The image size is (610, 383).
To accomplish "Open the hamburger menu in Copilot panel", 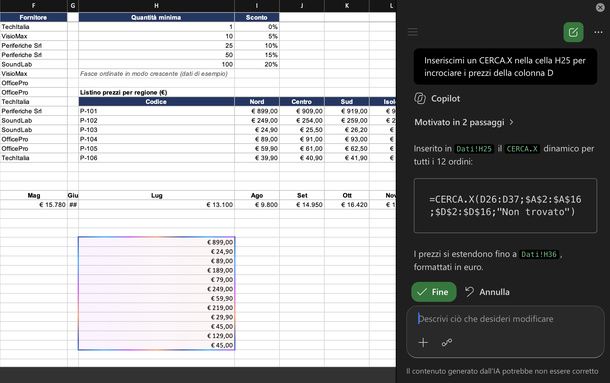I will coord(413,32).
